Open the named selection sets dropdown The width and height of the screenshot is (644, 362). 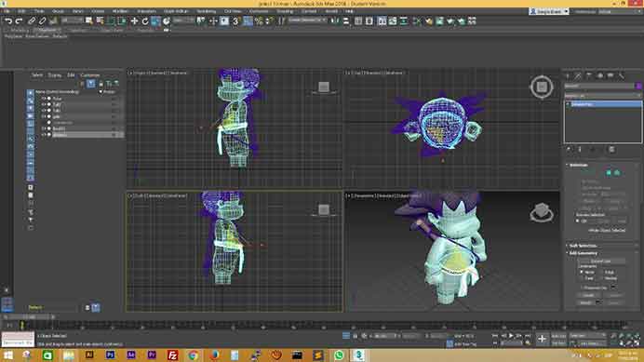pyautogui.click(x=307, y=20)
